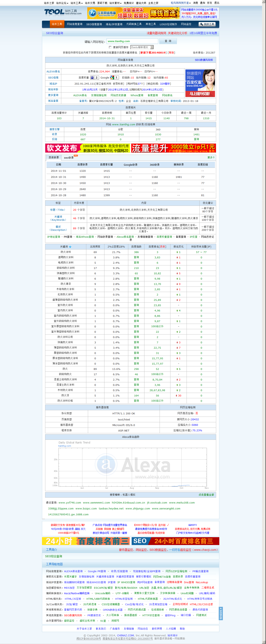
Task: Open 代码转换工具 nav menu
Action: [134, 24]
